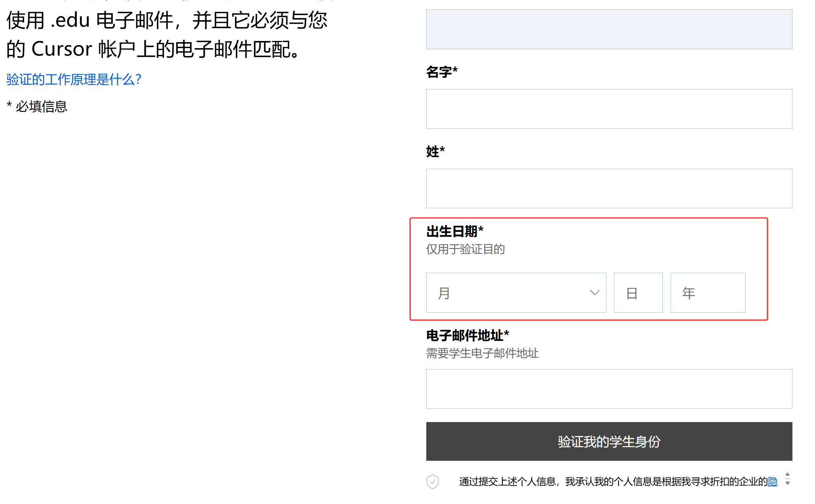Click the gray shaded field at top
The height and width of the screenshot is (504, 815).
coord(609,29)
